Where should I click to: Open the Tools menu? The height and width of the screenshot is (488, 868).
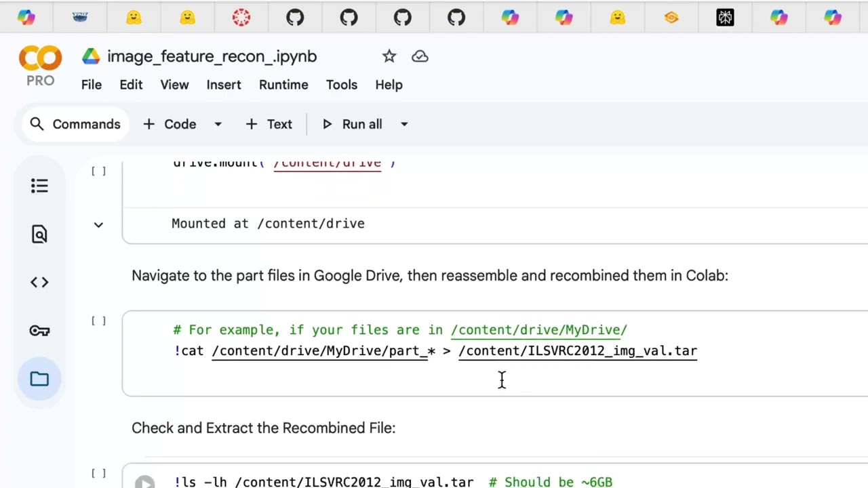click(341, 85)
